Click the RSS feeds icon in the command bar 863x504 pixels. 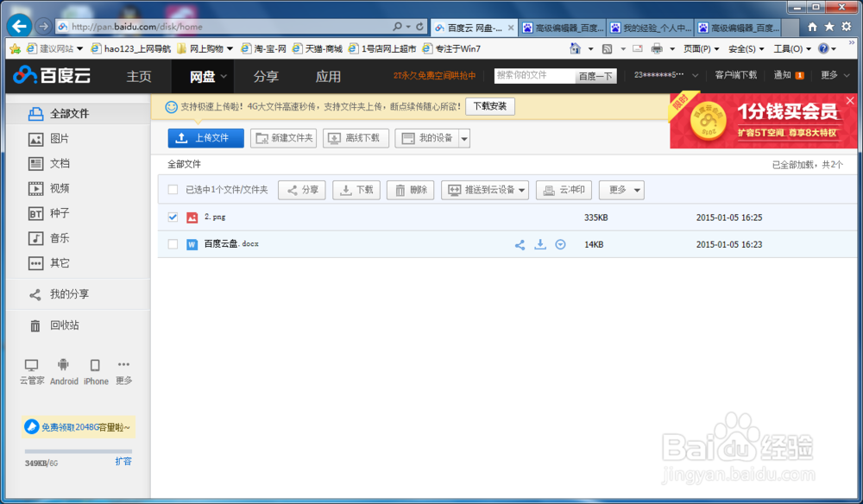(607, 49)
